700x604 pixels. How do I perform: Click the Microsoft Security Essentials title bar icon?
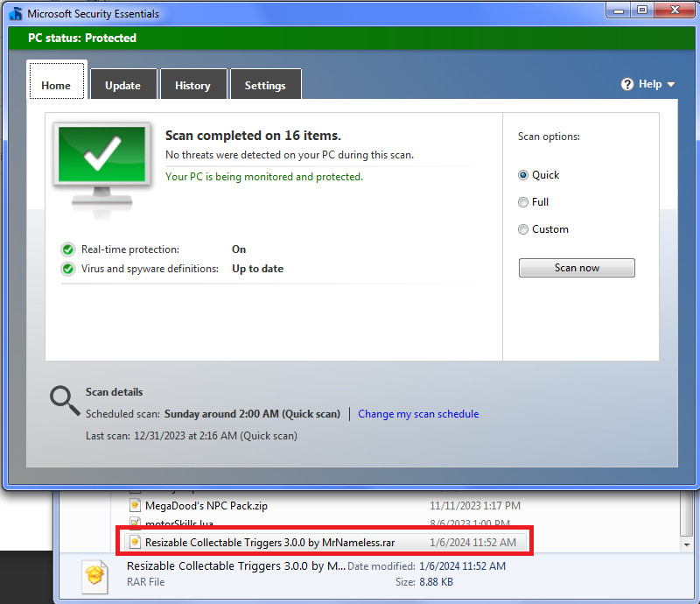[16, 13]
